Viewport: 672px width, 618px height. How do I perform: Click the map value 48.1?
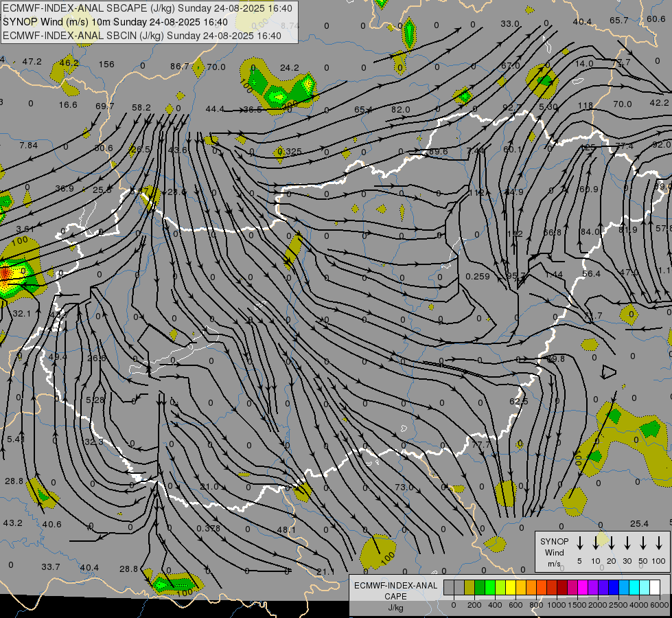point(286,530)
